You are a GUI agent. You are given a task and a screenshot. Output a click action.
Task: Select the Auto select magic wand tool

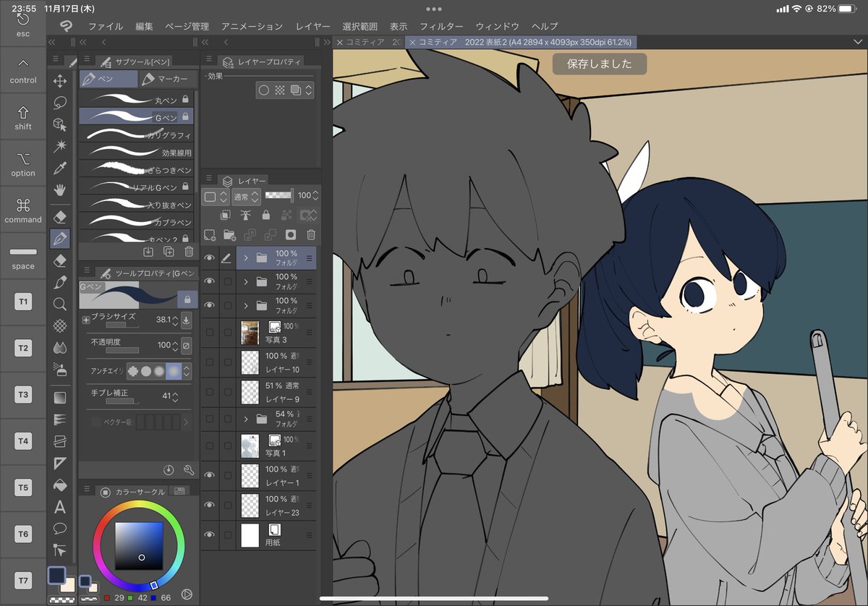(61, 146)
